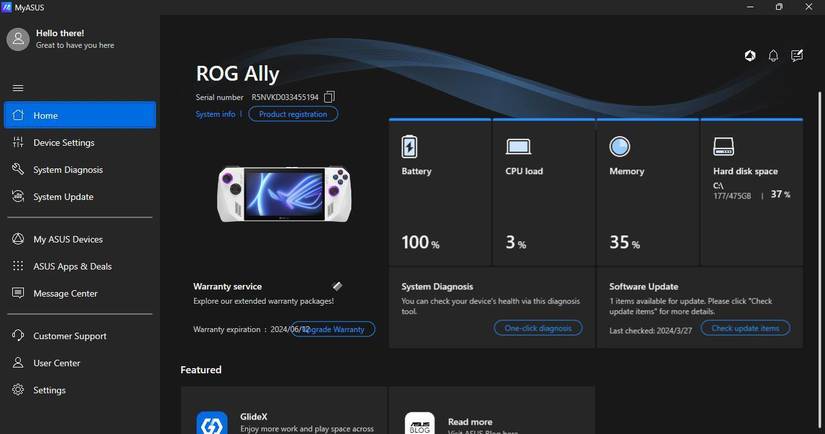Click the GlideX app icon
Screen dimensions: 825x434
coord(212,423)
